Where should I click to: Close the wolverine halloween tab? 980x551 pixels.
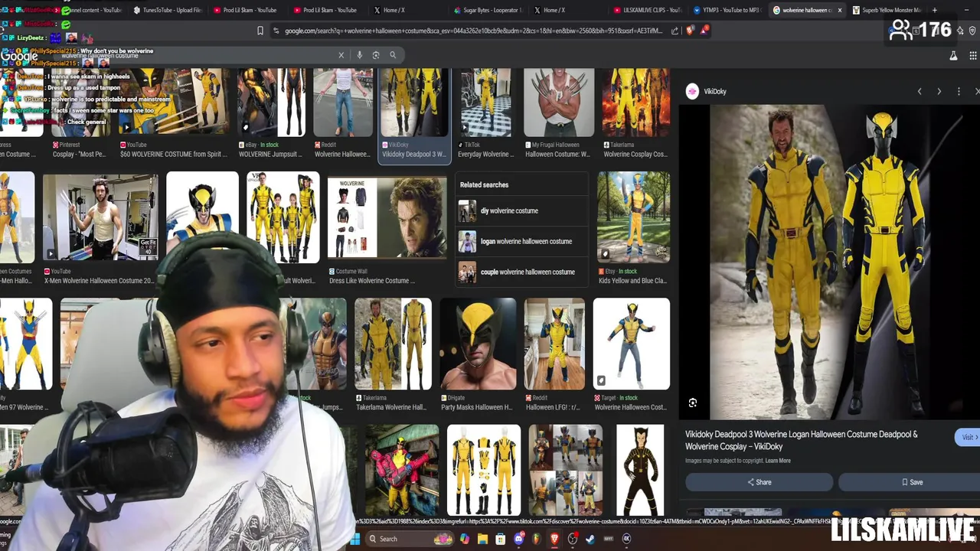[x=839, y=10]
